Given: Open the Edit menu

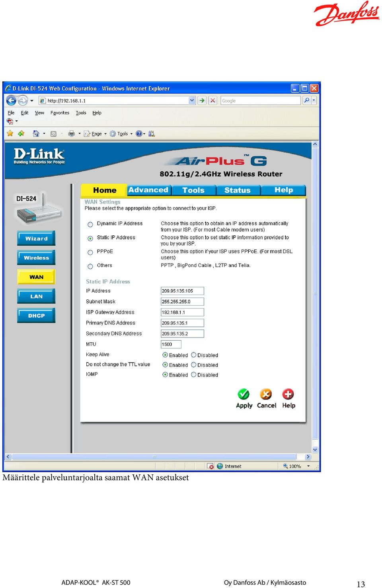Looking at the screenshot, I should coord(25,113).
